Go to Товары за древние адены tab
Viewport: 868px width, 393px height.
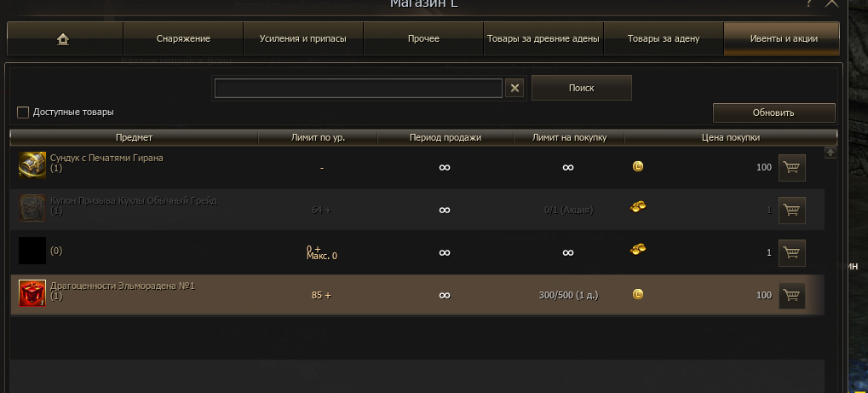pos(543,39)
